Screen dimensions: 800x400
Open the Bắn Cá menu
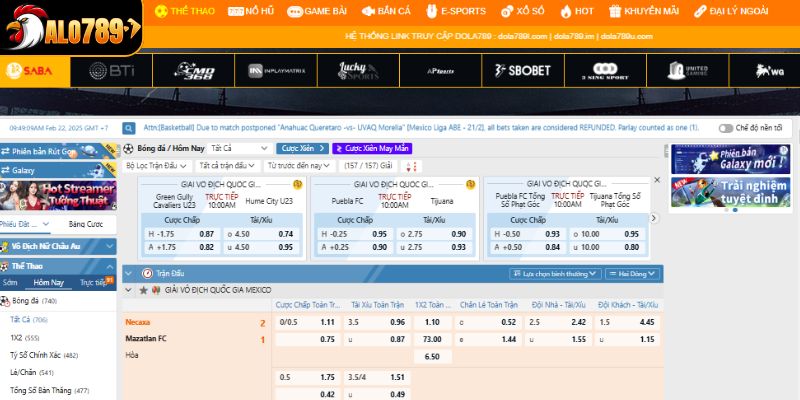tap(386, 11)
